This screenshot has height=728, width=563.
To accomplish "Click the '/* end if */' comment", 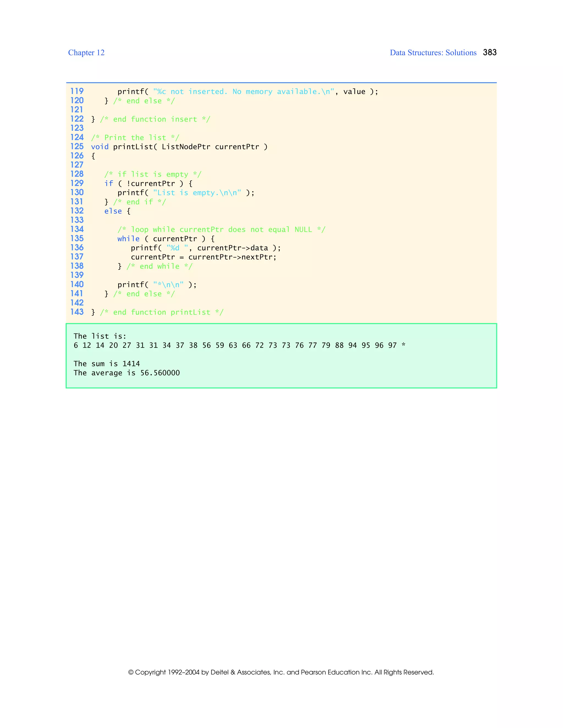I will pyautogui.click(x=139, y=202).
